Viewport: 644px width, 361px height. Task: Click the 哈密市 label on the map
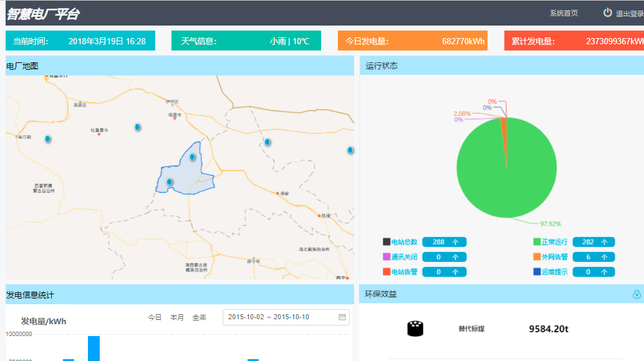click(175, 115)
